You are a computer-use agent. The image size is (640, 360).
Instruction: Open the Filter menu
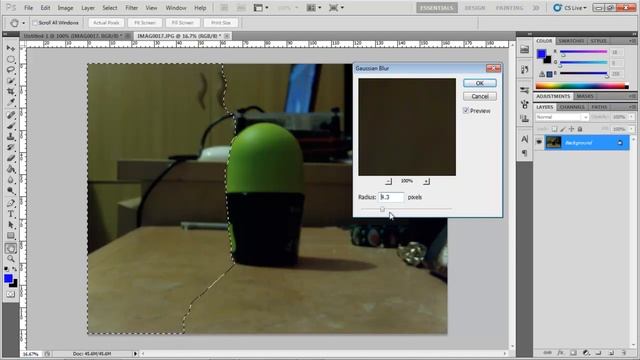131,8
